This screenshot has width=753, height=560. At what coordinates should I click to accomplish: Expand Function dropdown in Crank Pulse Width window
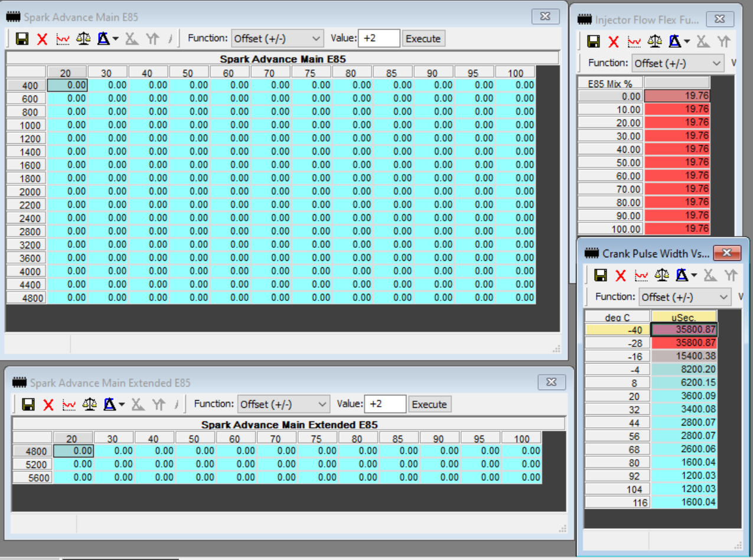point(684,297)
